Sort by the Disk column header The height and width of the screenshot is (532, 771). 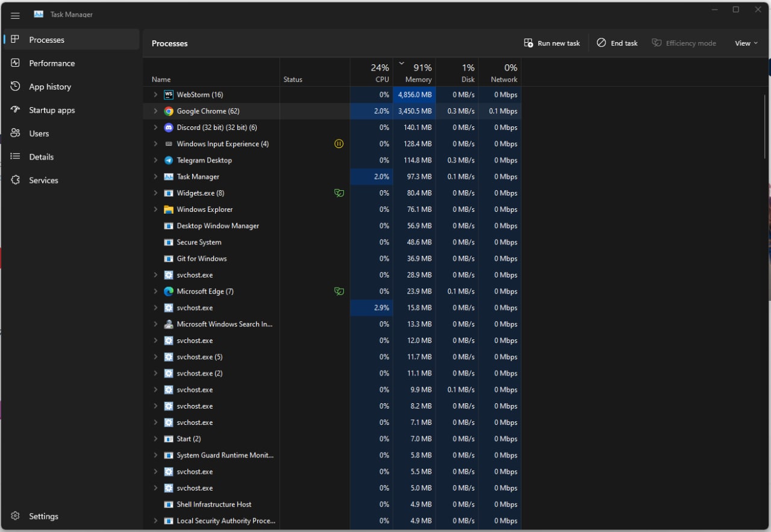click(x=457, y=72)
